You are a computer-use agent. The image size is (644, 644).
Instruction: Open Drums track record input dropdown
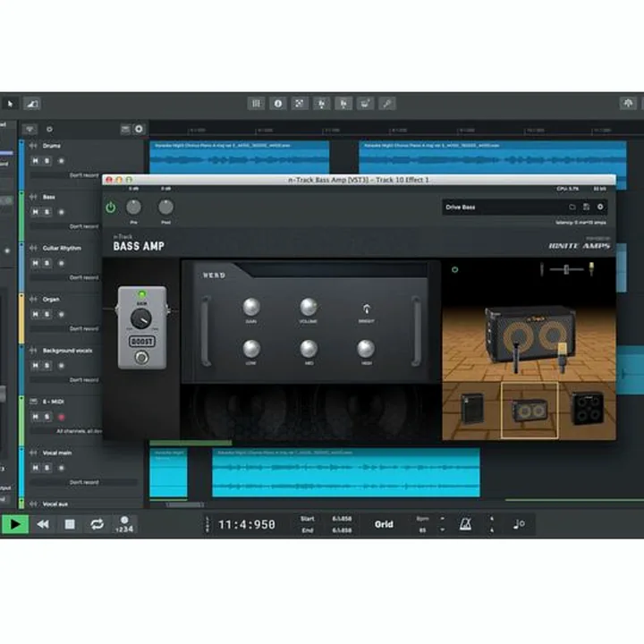tap(65, 175)
